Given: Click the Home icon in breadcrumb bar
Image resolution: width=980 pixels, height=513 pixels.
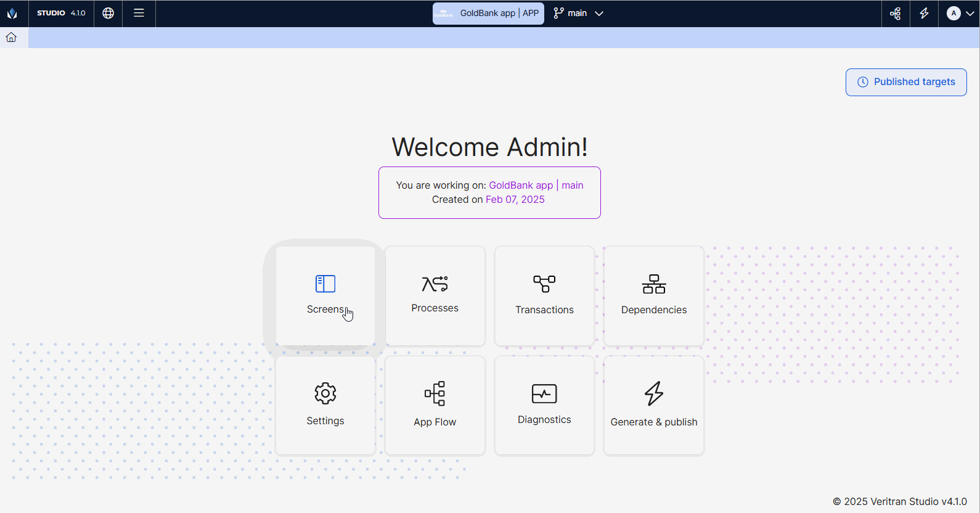Looking at the screenshot, I should pos(11,38).
